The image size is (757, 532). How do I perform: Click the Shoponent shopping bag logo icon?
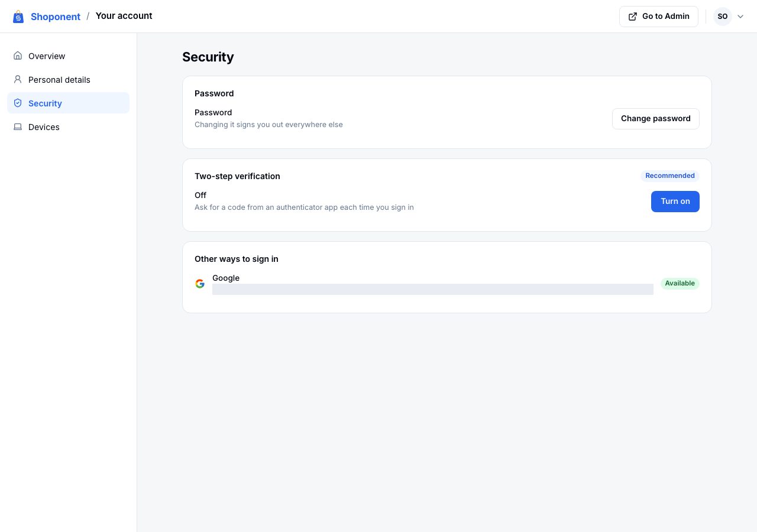[x=18, y=17]
